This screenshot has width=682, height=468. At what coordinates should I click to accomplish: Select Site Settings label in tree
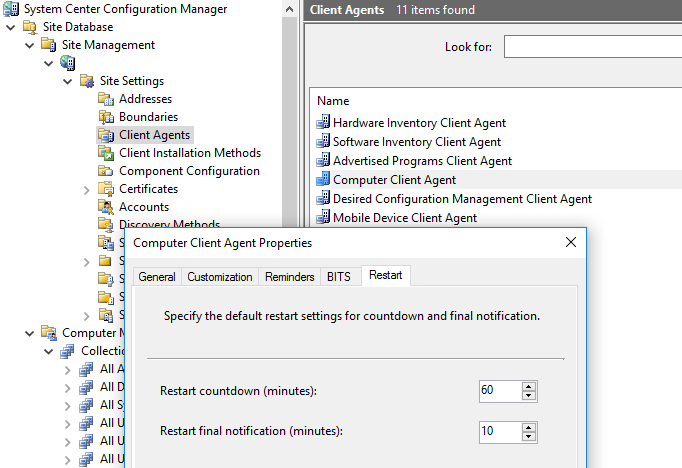pyautogui.click(x=132, y=81)
